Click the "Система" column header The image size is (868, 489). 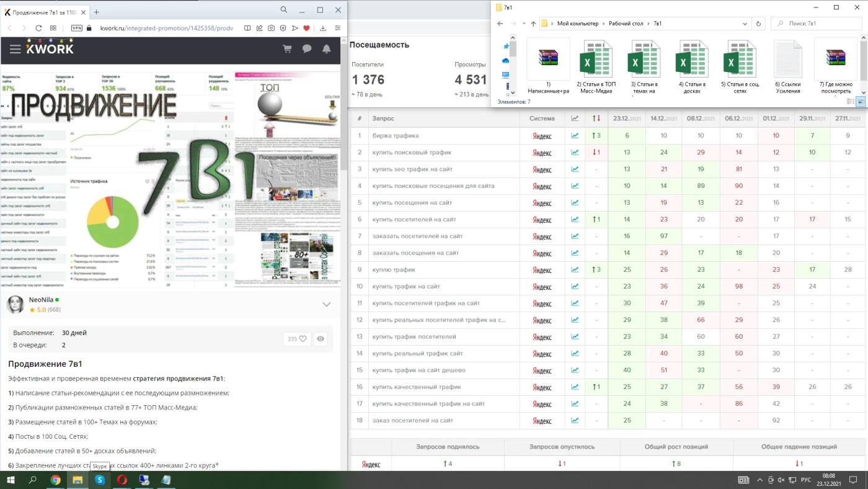(x=542, y=119)
